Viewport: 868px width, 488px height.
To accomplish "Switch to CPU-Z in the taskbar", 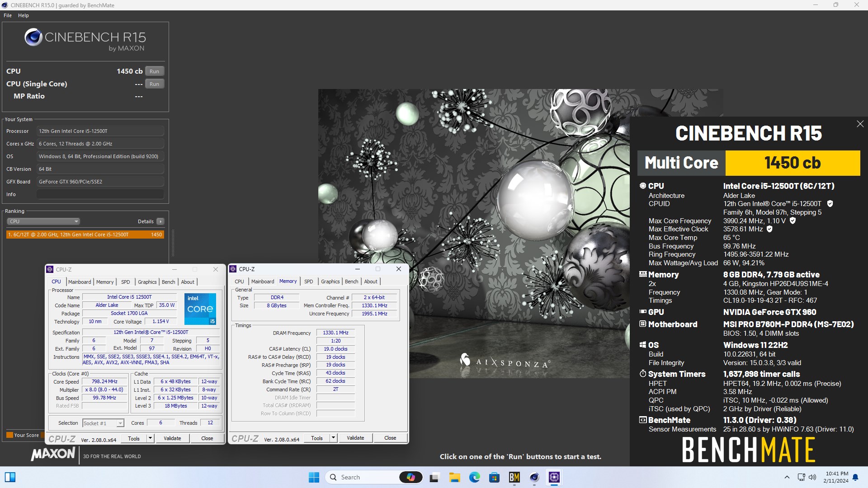I will (554, 477).
